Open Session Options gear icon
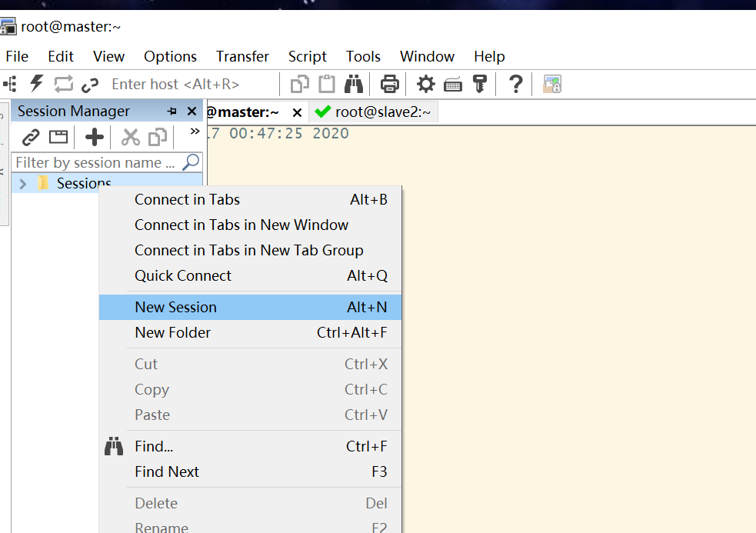The height and width of the screenshot is (533, 756). [426, 84]
